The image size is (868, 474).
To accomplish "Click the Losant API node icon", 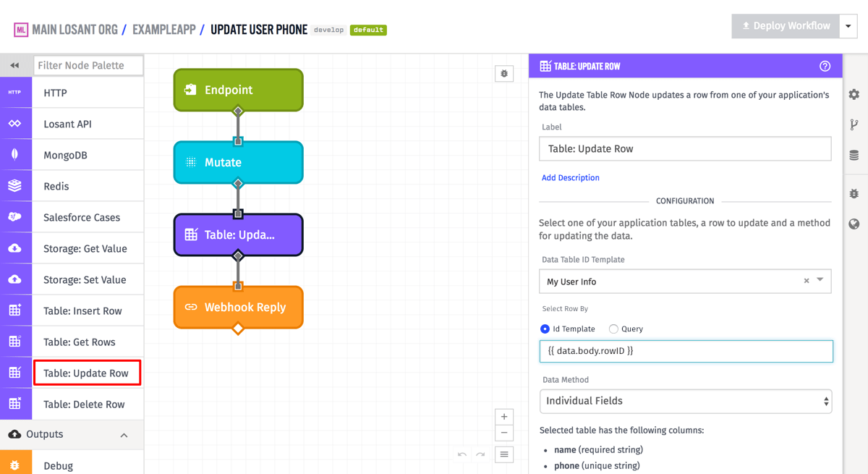I will [x=15, y=124].
